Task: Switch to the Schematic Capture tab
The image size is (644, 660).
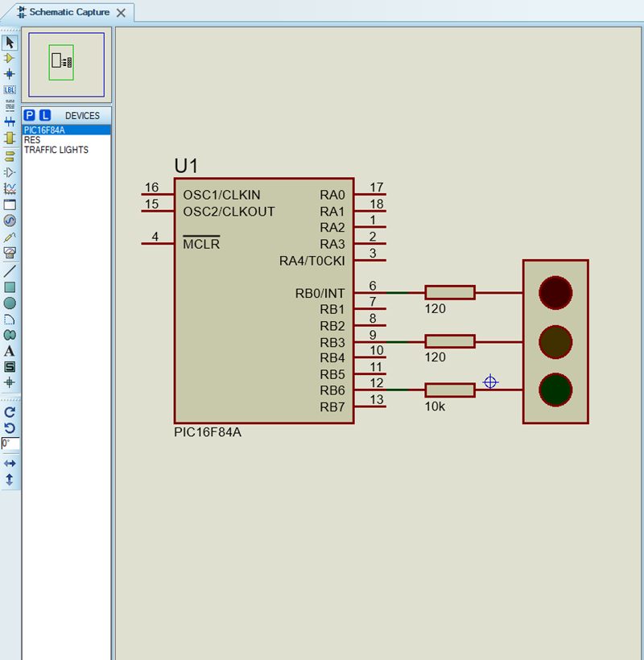Action: pyautogui.click(x=68, y=13)
